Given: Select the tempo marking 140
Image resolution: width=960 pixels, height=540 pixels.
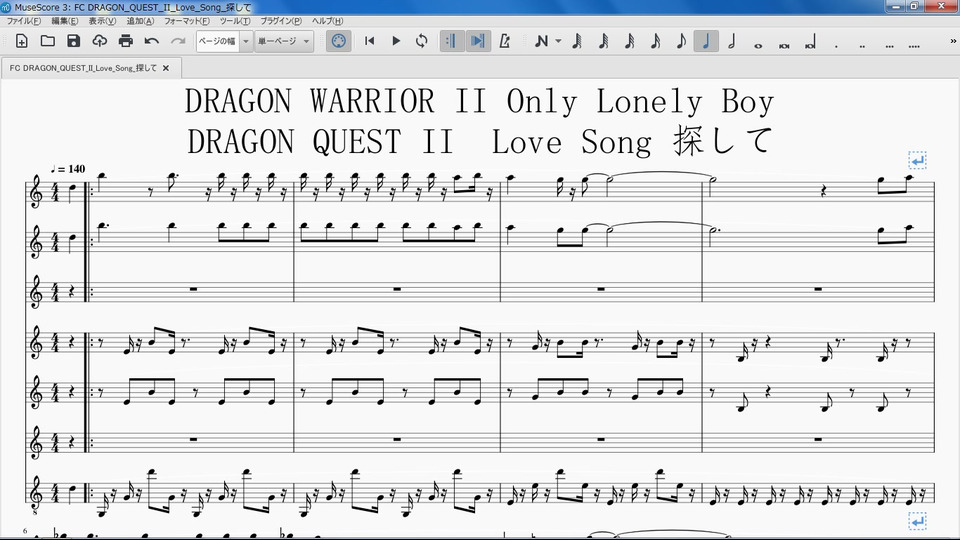Looking at the screenshot, I should (x=68, y=169).
